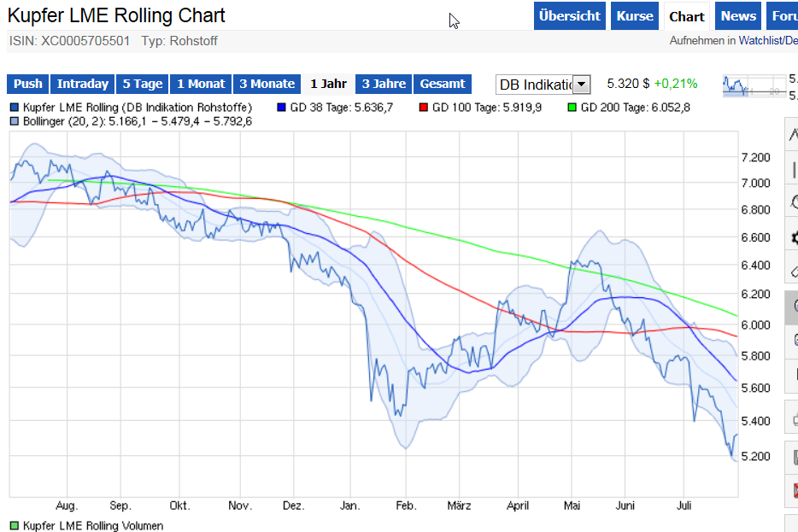Select the ISIN text 'XC0005705501'
The image size is (798, 532).
tap(85, 41)
